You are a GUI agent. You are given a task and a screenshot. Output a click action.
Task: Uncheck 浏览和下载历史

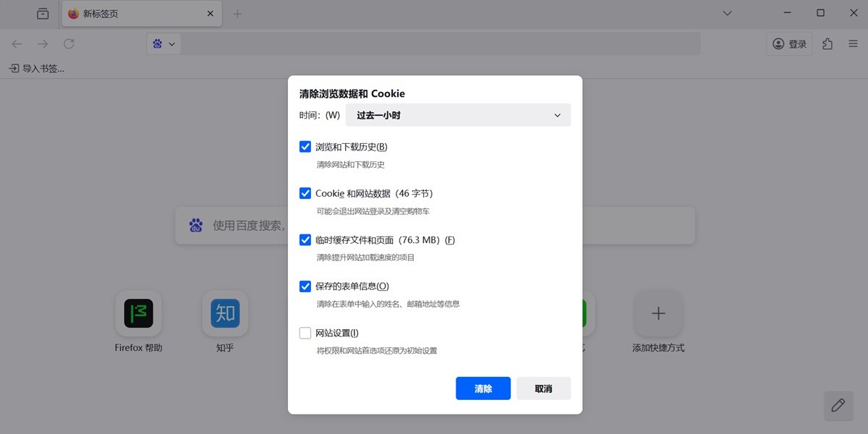click(305, 146)
